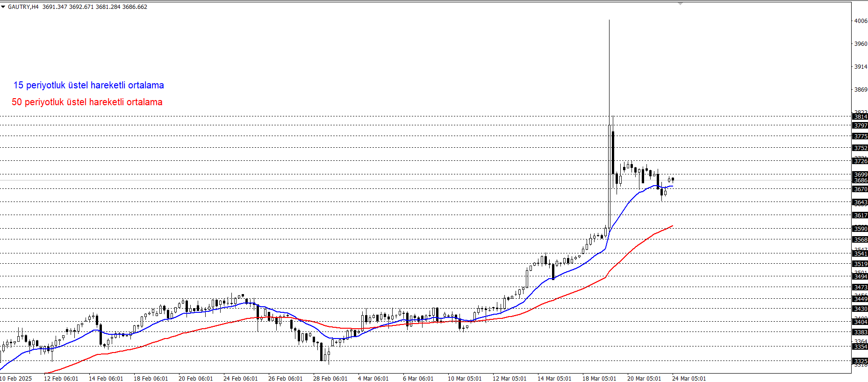Click the 3699 price level label
Viewport: 868px width, 382px height.
(861, 174)
